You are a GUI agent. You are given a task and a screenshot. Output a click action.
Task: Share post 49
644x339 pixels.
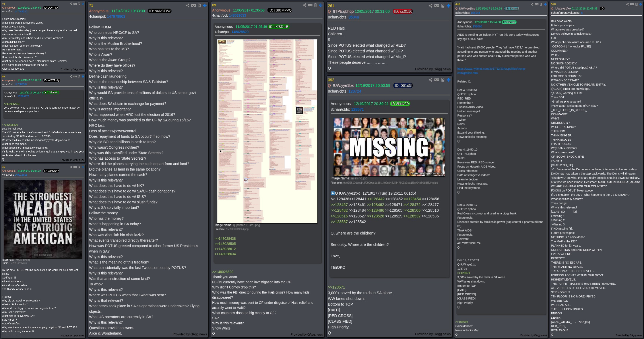pyautogui.click(x=71, y=4)
